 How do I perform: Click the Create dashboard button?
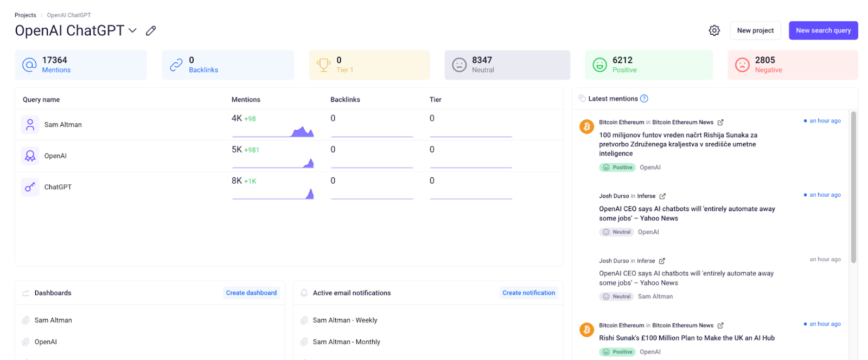click(251, 293)
